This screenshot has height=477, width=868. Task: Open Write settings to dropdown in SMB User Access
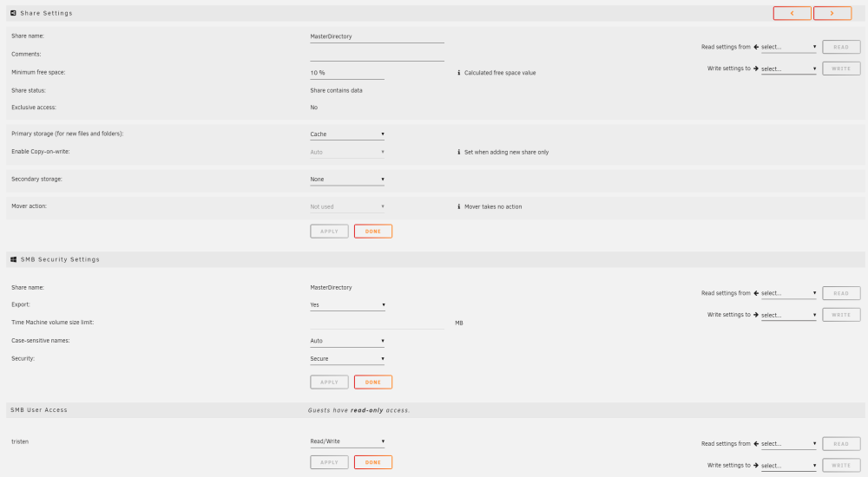pyautogui.click(x=788, y=466)
